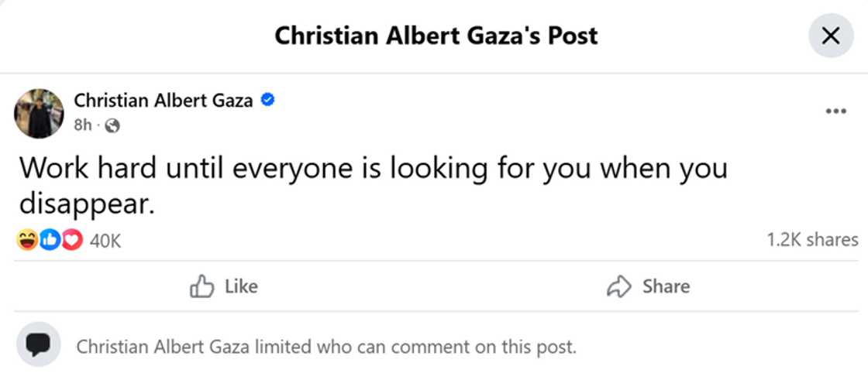The width and height of the screenshot is (868, 387).
Task: Close the post dialog with the X button
Action: click(830, 36)
